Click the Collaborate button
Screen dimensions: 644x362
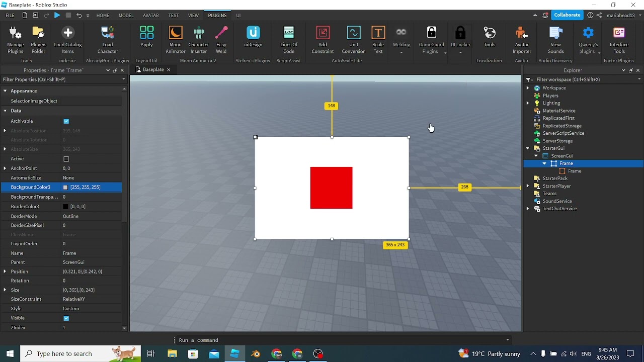click(x=567, y=15)
